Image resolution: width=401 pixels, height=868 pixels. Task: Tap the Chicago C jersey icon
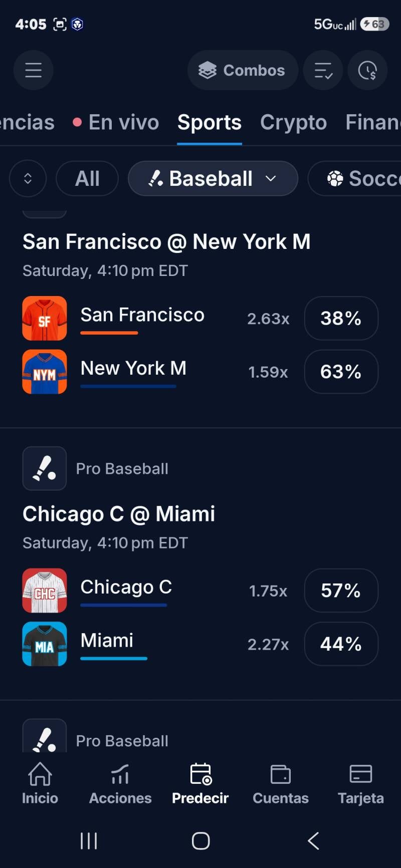coord(45,591)
